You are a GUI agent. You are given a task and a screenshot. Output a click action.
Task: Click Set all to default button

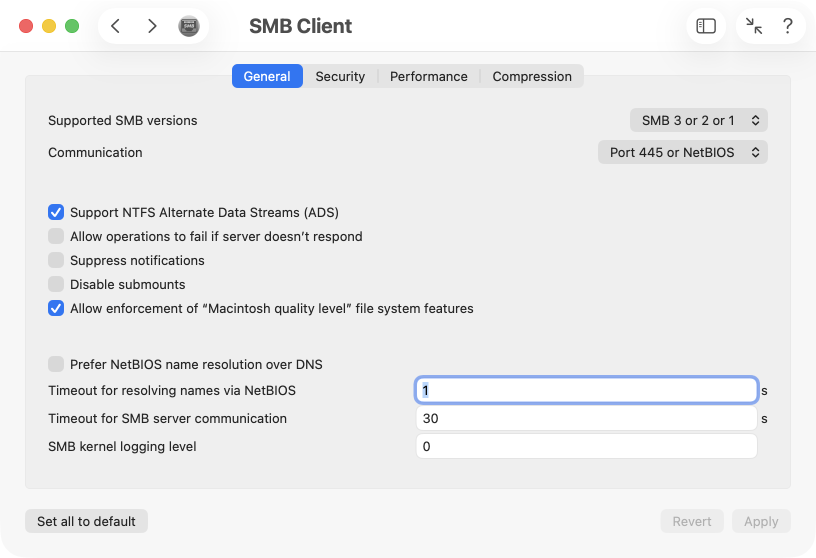pos(86,521)
